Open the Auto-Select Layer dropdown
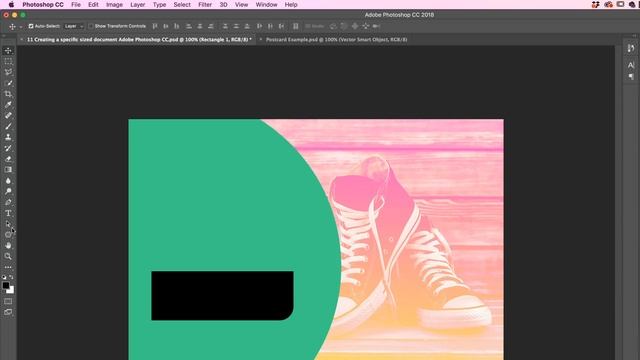Image resolution: width=640 pixels, height=360 pixels. click(x=74, y=26)
